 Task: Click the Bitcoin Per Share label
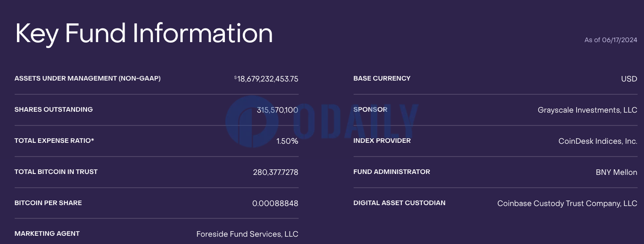click(48, 203)
